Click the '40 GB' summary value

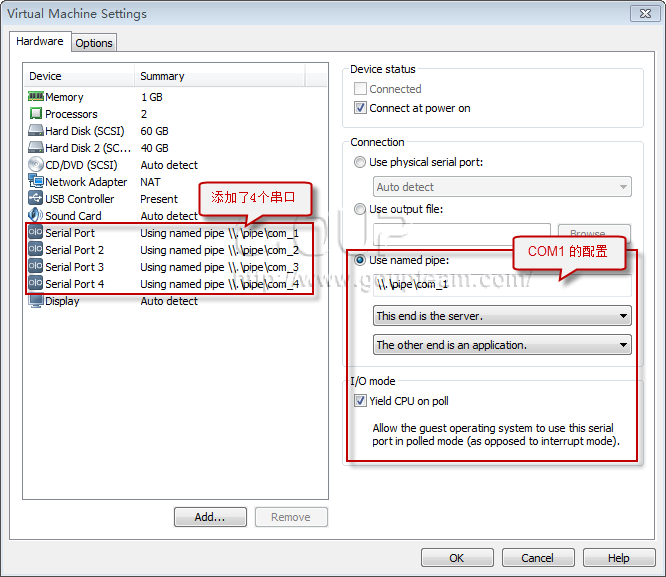click(x=155, y=148)
